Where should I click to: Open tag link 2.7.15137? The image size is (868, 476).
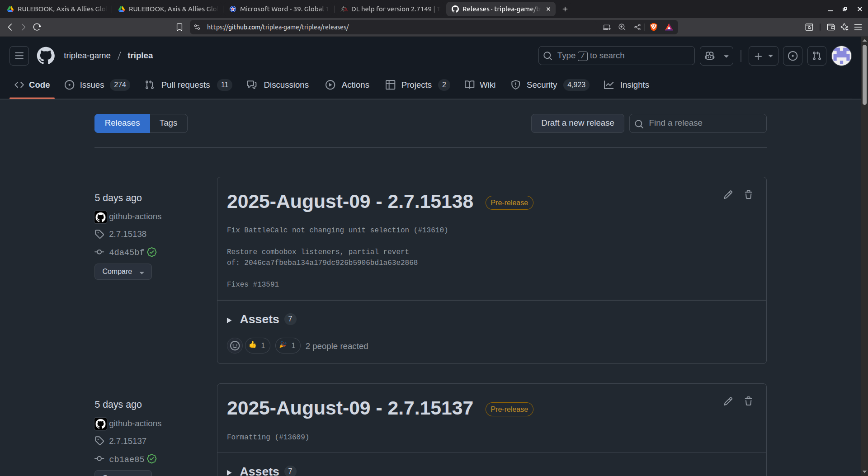click(127, 441)
